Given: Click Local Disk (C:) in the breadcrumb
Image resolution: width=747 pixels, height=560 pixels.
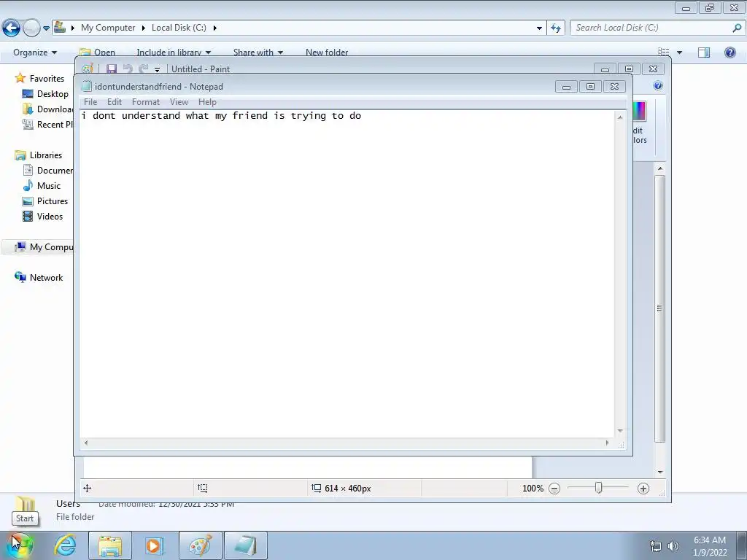Looking at the screenshot, I should 179,28.
